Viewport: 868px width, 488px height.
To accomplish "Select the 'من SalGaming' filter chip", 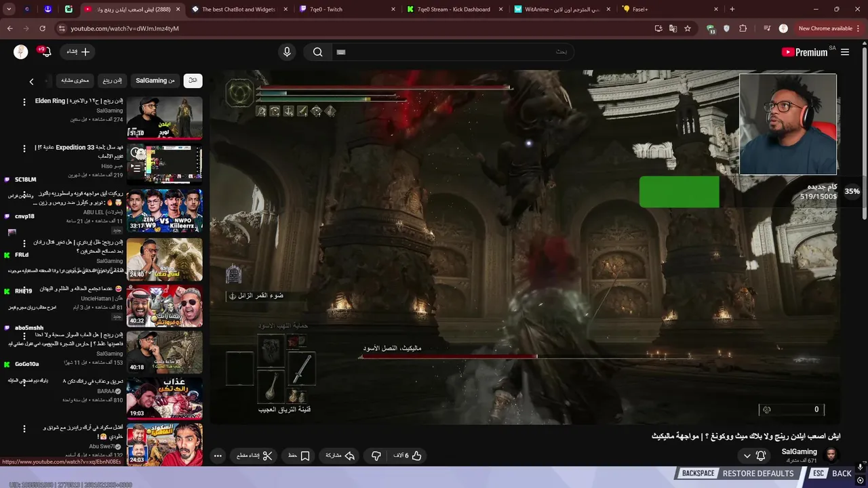I will tap(155, 81).
